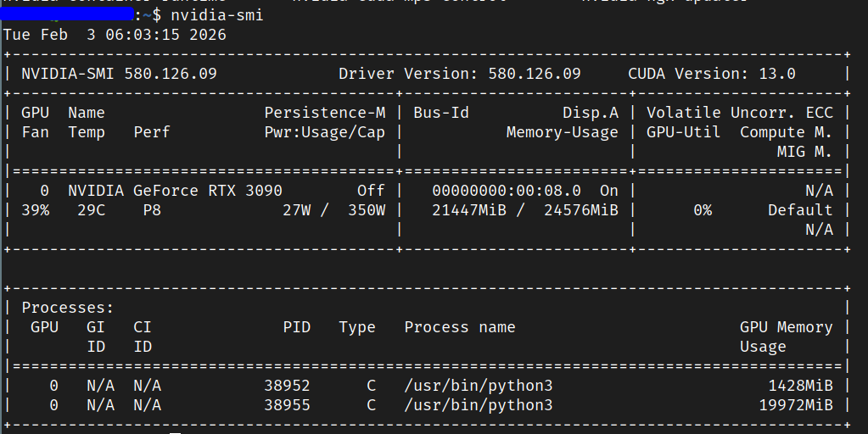The width and height of the screenshot is (868, 434).
Task: Click the Persistence-M column header
Action: (324, 113)
